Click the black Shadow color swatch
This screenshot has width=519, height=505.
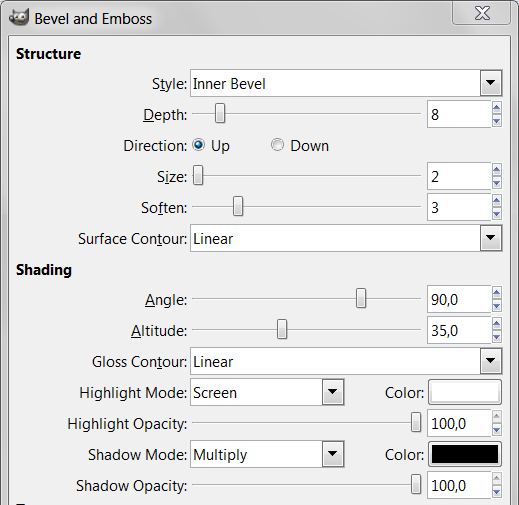[x=465, y=454]
